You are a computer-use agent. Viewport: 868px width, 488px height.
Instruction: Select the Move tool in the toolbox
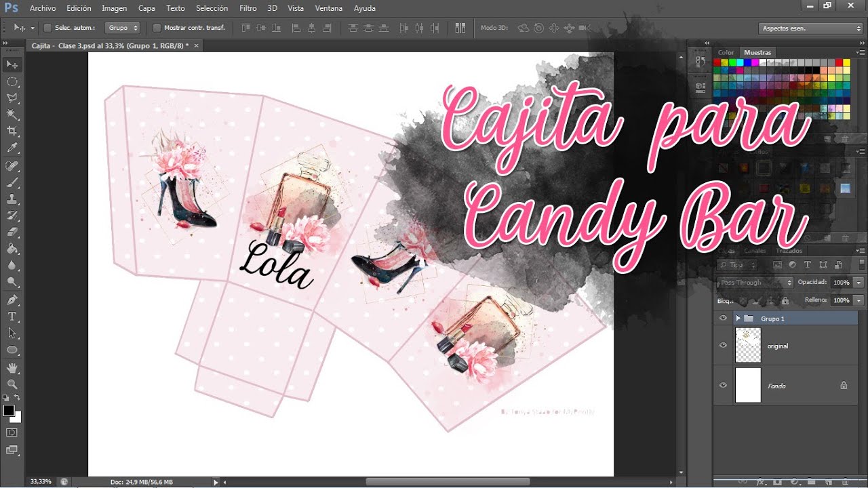12,64
